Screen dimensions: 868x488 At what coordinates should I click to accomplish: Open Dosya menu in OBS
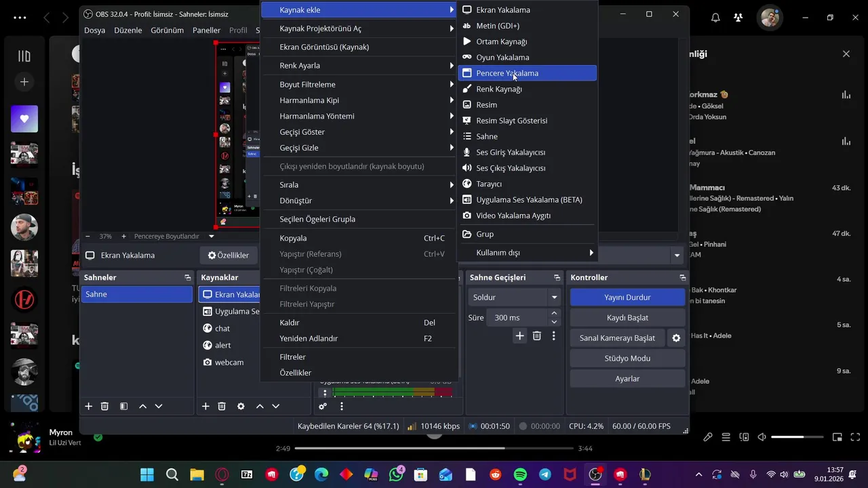pyautogui.click(x=94, y=30)
